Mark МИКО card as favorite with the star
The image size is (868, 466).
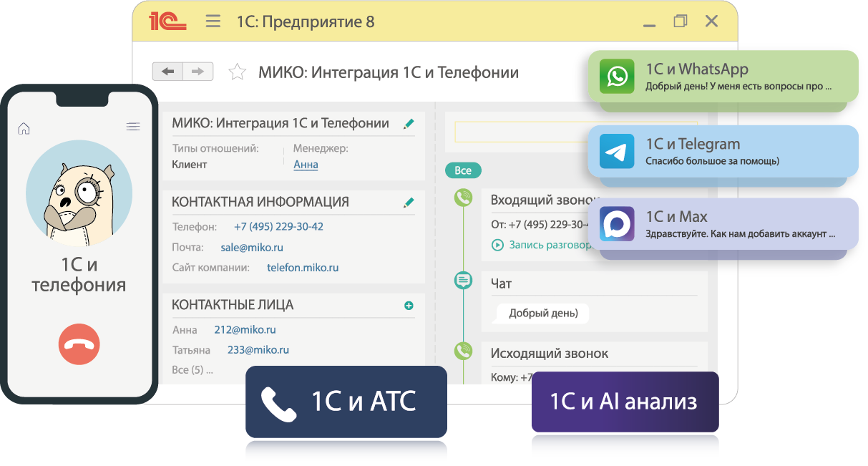(x=237, y=71)
